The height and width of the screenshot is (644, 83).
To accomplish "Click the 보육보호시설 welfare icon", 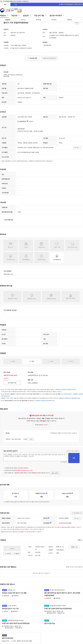I will click(41, 257).
